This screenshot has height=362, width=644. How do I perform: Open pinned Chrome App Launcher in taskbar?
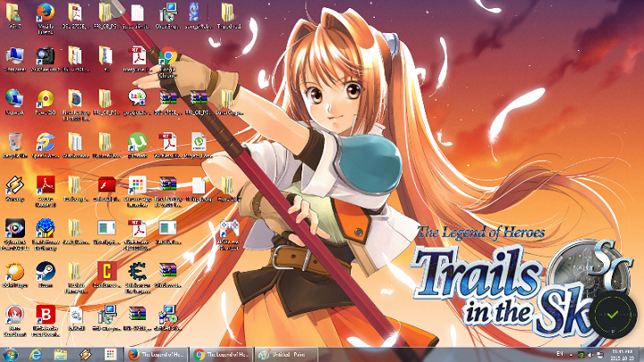(x=110, y=355)
